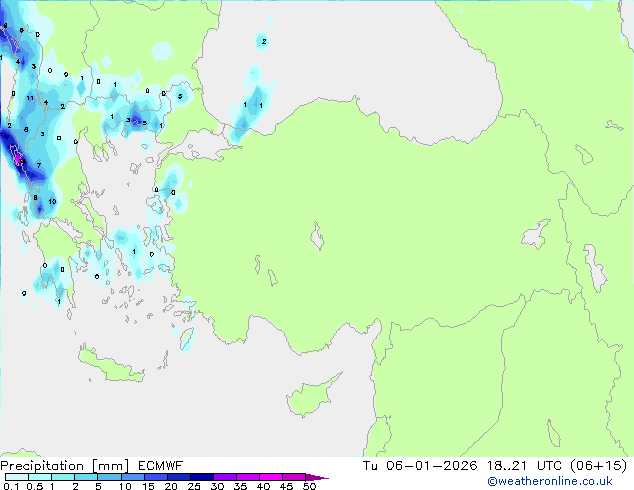Select the 0.5–1 mm legend color box

click(x=40, y=477)
